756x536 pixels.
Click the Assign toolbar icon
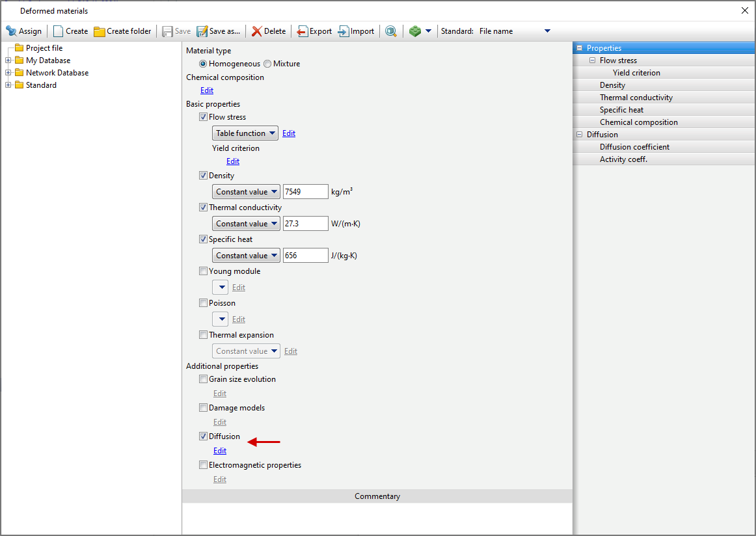[11, 31]
